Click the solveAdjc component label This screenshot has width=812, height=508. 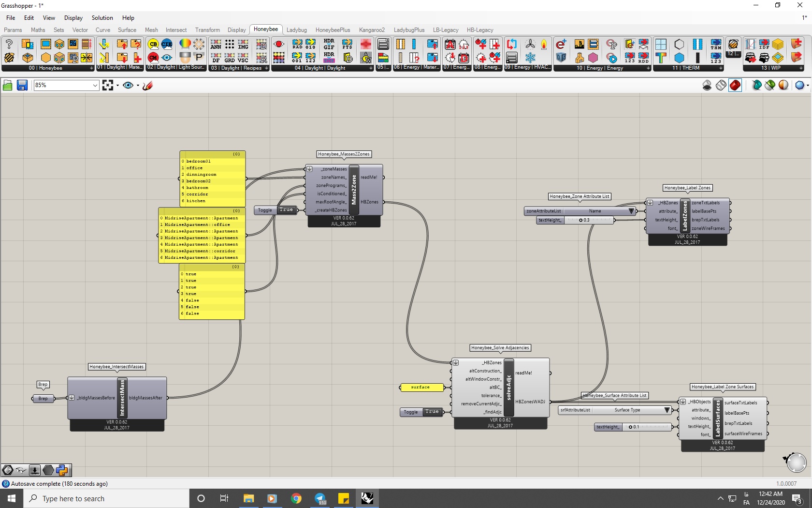pyautogui.click(x=509, y=387)
